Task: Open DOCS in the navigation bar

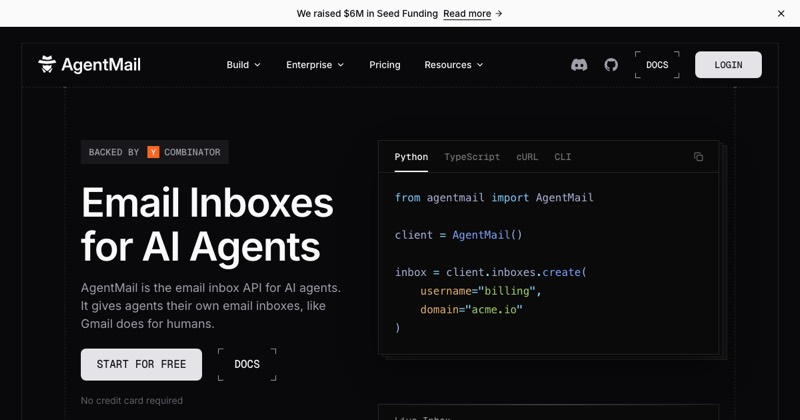Action: 657,65
